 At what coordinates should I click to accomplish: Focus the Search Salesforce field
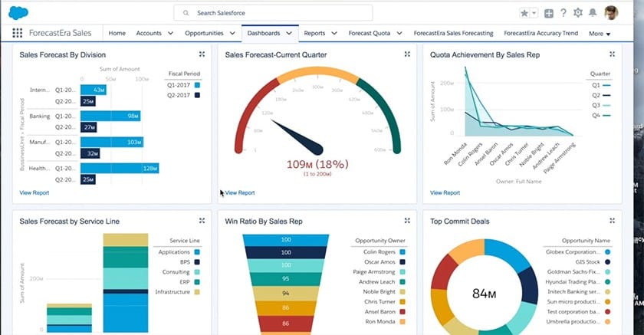coord(273,13)
